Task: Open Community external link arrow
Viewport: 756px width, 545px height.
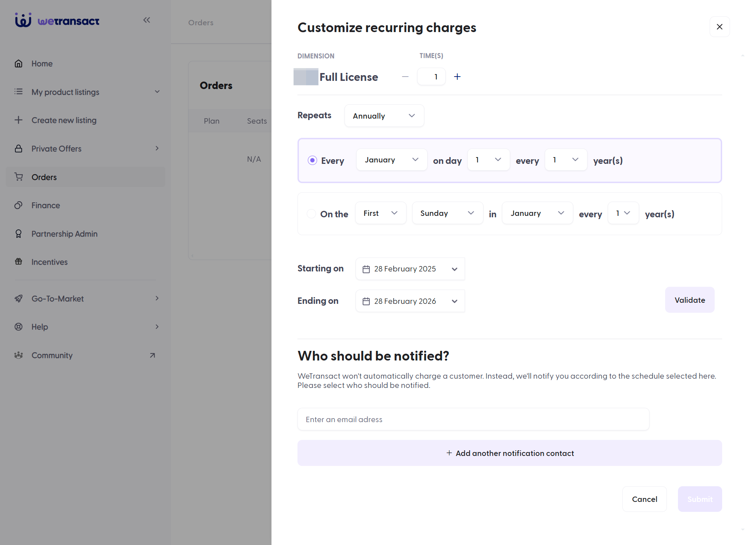Action: [x=152, y=355]
